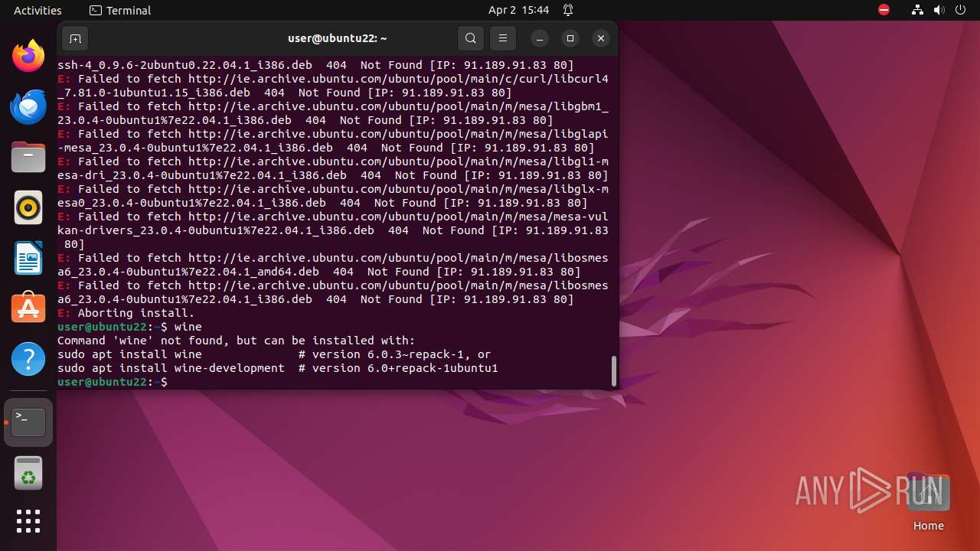Maximize the terminal window
The width and height of the screenshot is (980, 551).
570,38
